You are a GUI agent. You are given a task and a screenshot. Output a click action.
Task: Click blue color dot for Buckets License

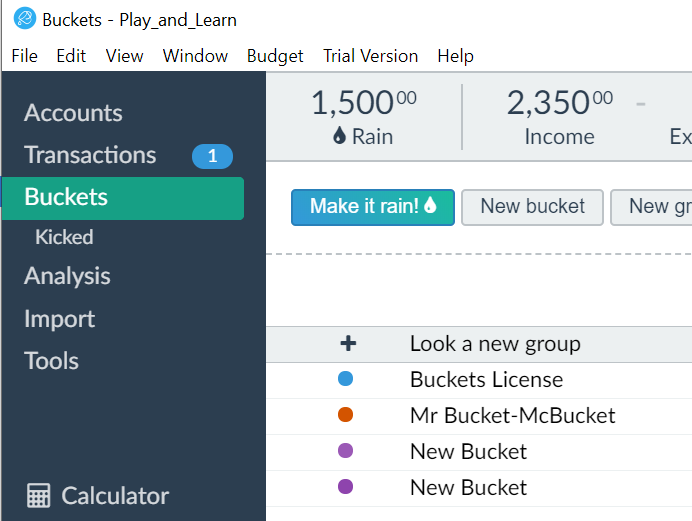pyautogui.click(x=345, y=379)
